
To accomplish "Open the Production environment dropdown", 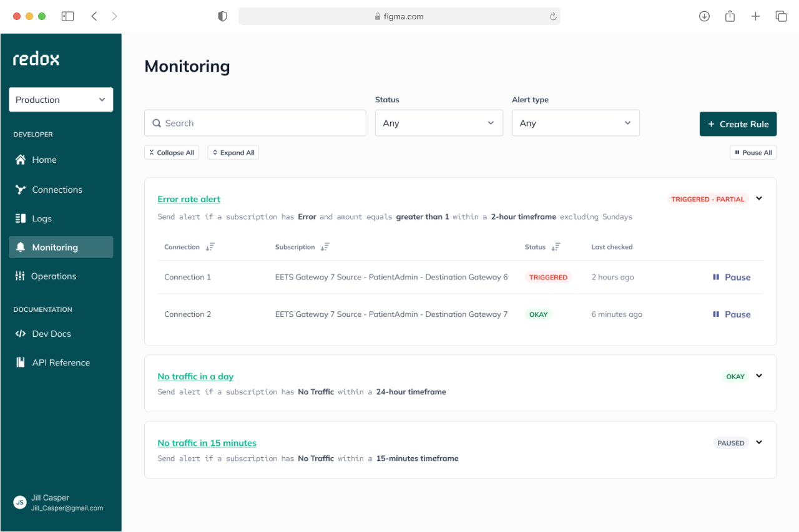I will [x=61, y=100].
